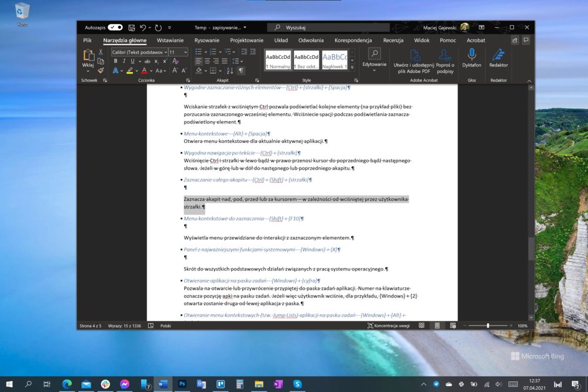
Task: Decrease paragraph indent
Action: point(244,52)
